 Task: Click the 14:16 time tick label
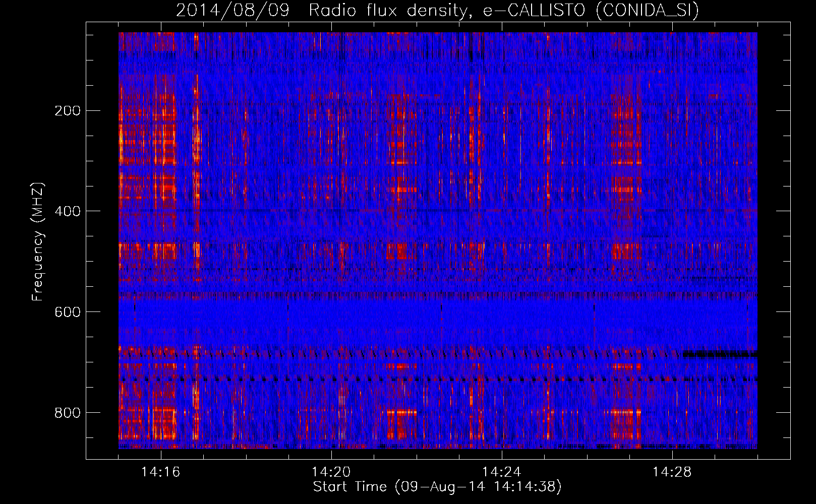(x=160, y=472)
